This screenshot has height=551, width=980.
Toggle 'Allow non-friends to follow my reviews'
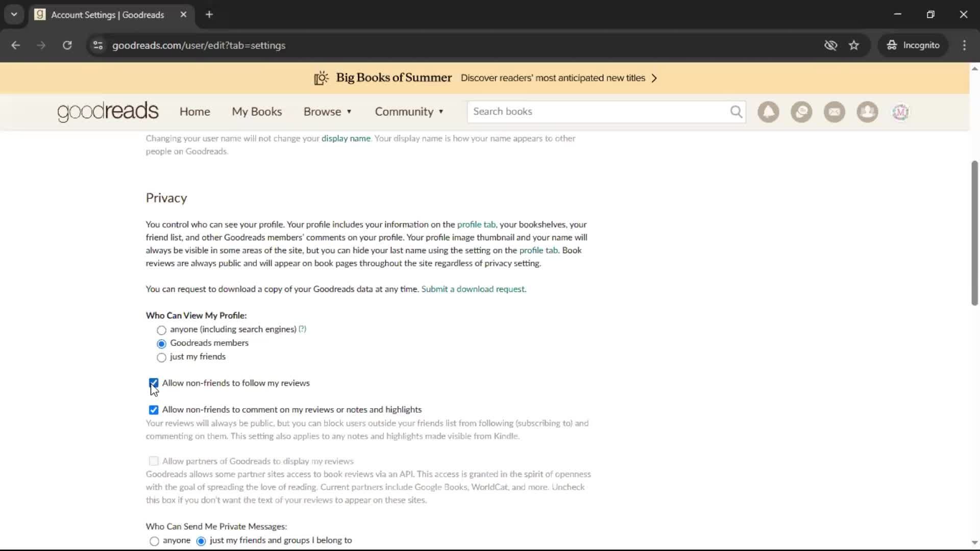click(x=154, y=383)
